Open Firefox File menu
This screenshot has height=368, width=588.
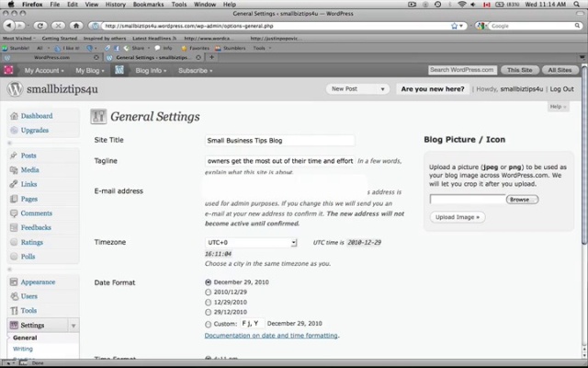pos(55,5)
